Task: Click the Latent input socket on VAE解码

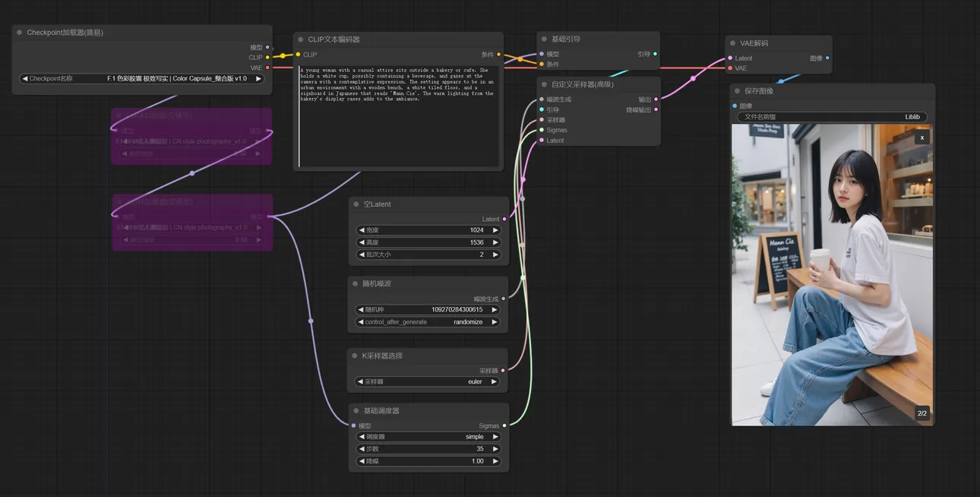Action: (x=730, y=58)
